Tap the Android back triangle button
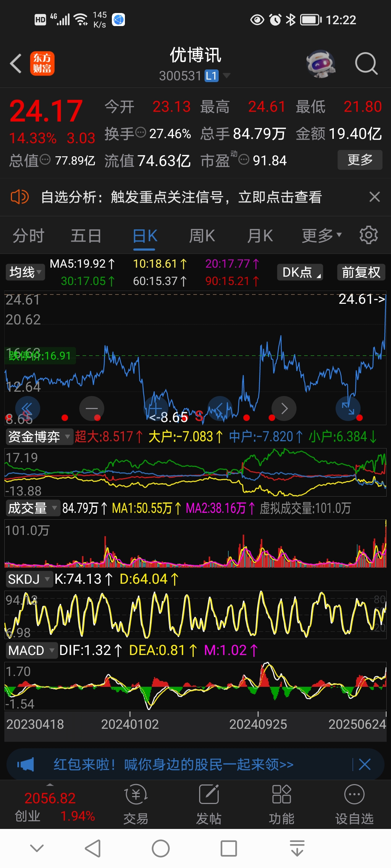The height and width of the screenshot is (868, 391). click(x=93, y=848)
